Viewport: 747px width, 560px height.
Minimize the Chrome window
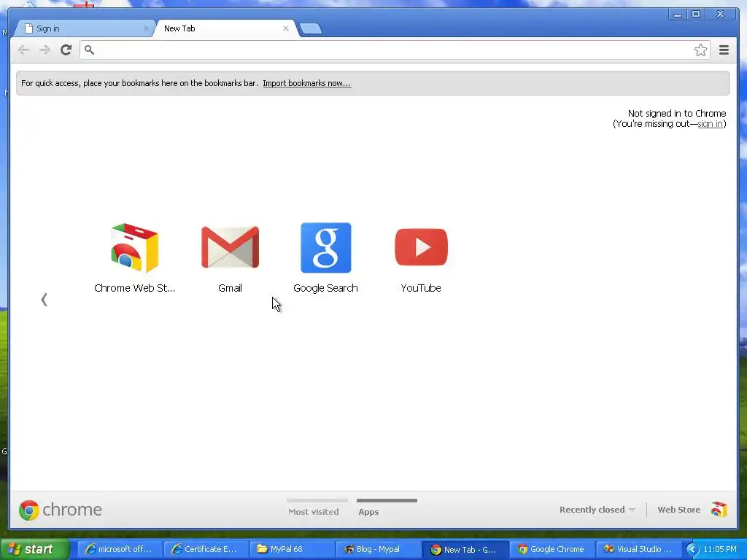pyautogui.click(x=677, y=15)
